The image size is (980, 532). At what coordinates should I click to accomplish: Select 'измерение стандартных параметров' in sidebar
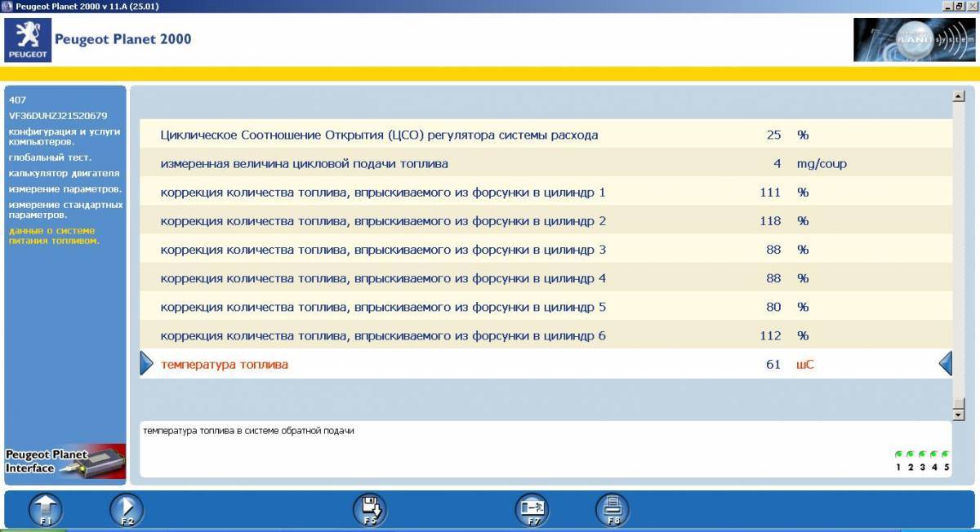coord(65,210)
